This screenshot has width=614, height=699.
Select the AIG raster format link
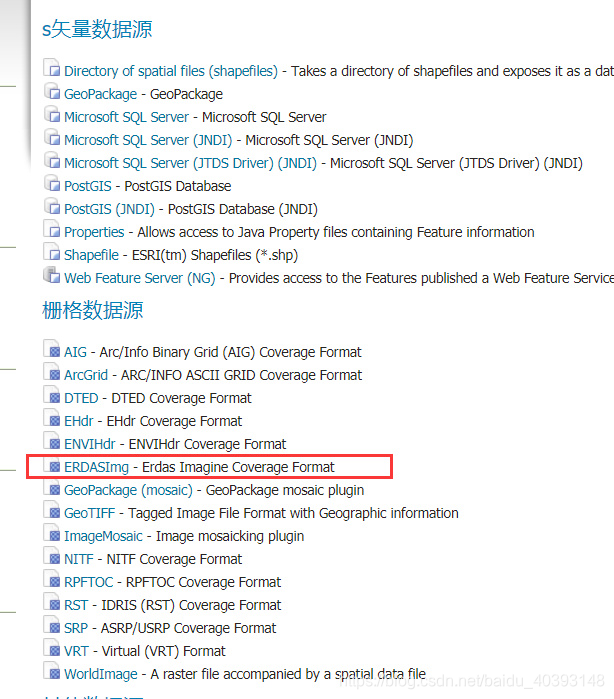[75, 353]
